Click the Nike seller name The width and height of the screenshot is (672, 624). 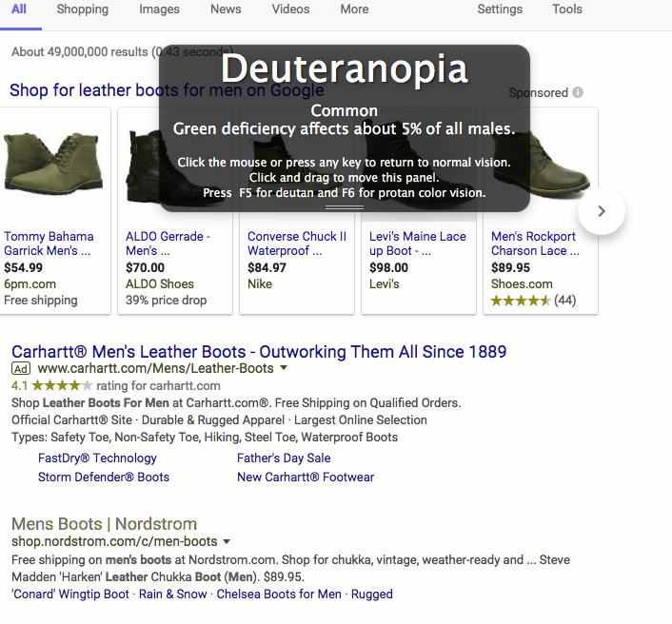pos(260,284)
